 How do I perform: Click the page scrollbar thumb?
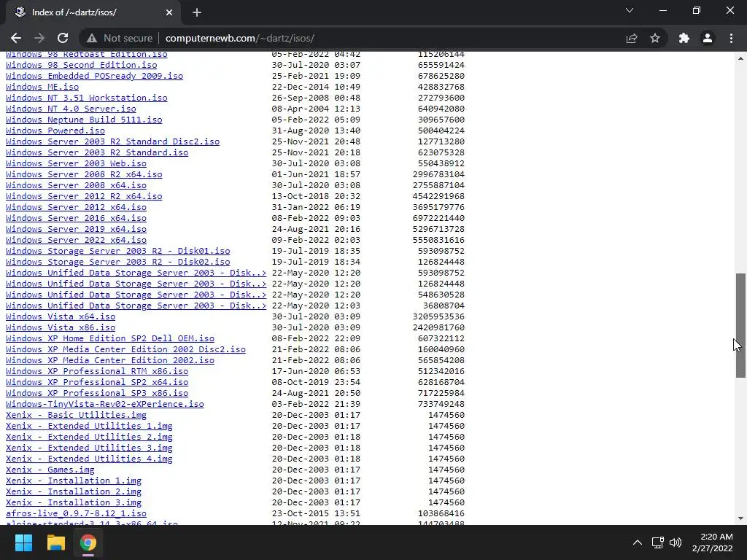coord(740,325)
